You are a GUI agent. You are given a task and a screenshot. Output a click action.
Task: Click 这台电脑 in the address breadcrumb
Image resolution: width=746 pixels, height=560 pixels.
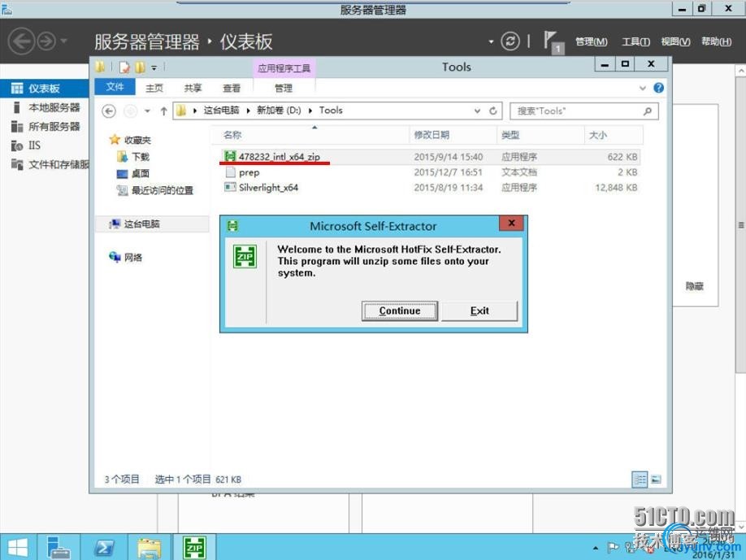click(221, 111)
